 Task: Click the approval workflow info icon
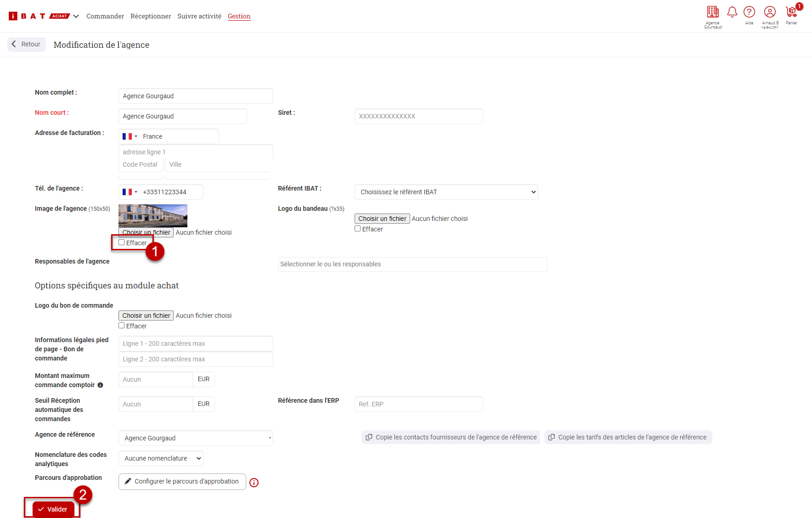tap(254, 483)
